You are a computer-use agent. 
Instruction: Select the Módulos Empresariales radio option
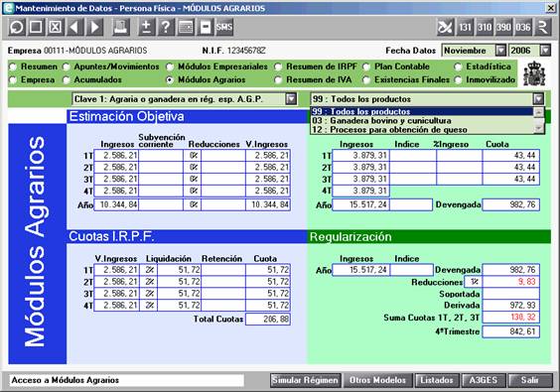(170, 66)
